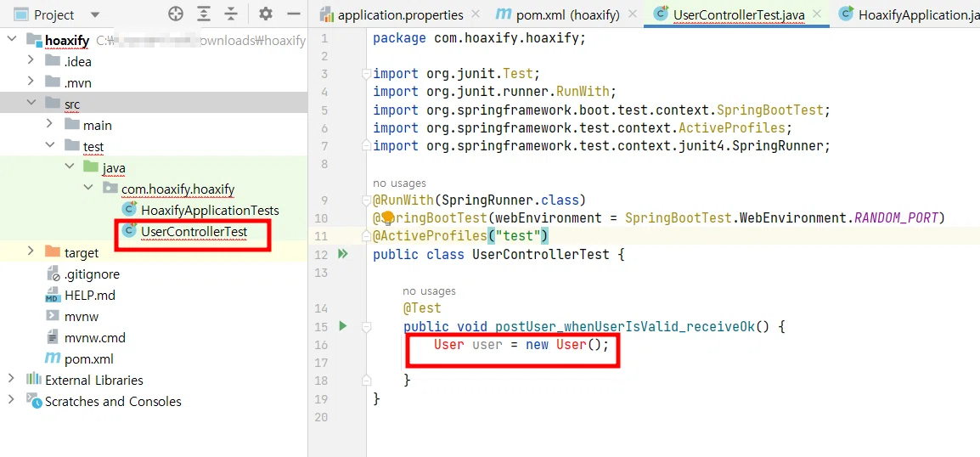Click the External Libraries icon
This screenshot has height=457, width=980.
click(34, 380)
